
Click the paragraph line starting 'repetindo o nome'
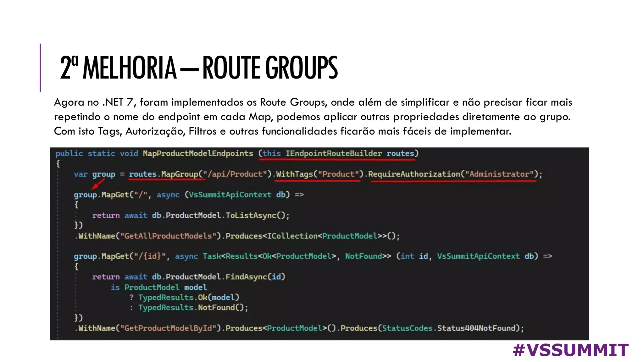pyautogui.click(x=312, y=117)
